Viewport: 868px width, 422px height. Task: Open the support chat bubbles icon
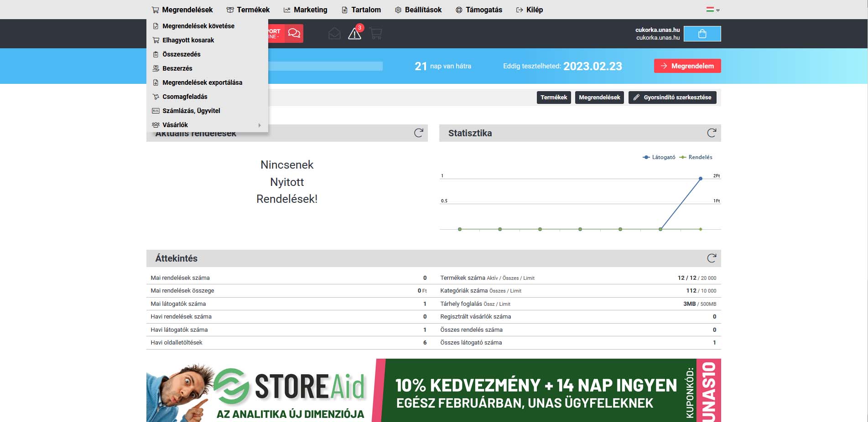coord(294,33)
